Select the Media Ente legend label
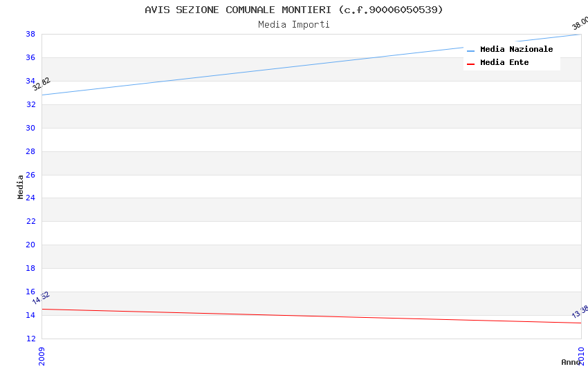 pos(504,62)
